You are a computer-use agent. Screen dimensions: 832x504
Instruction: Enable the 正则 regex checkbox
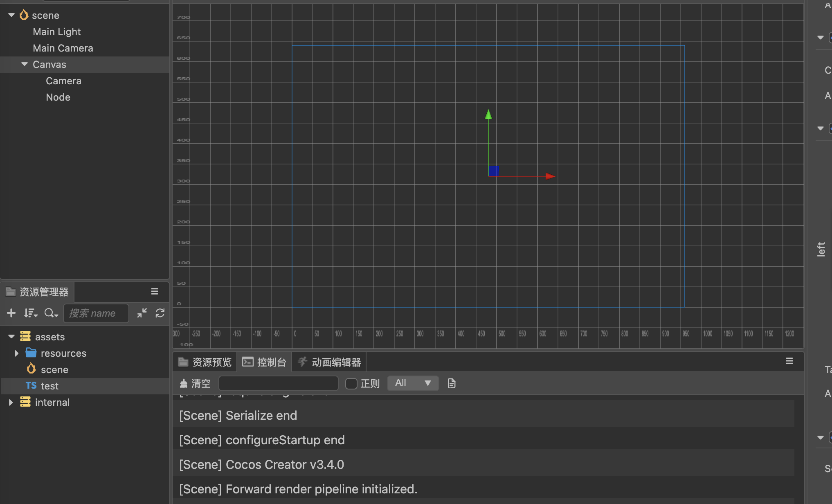[x=351, y=383]
